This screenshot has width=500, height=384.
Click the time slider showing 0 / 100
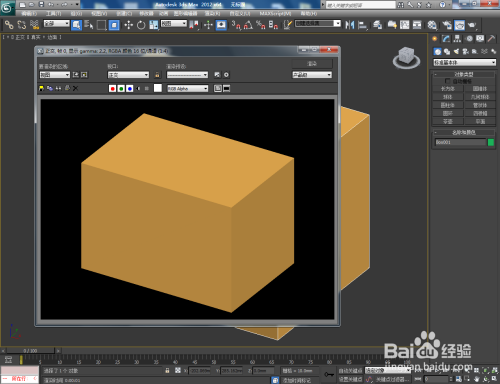click(x=30, y=351)
